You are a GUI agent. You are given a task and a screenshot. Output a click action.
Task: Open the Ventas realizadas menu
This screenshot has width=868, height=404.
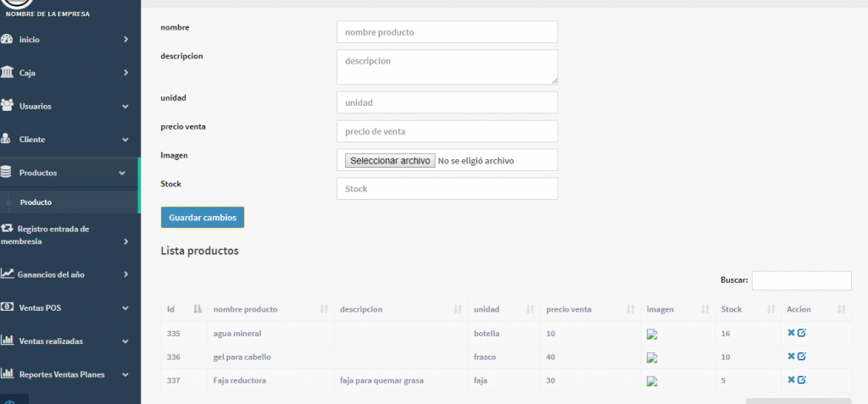click(x=51, y=341)
